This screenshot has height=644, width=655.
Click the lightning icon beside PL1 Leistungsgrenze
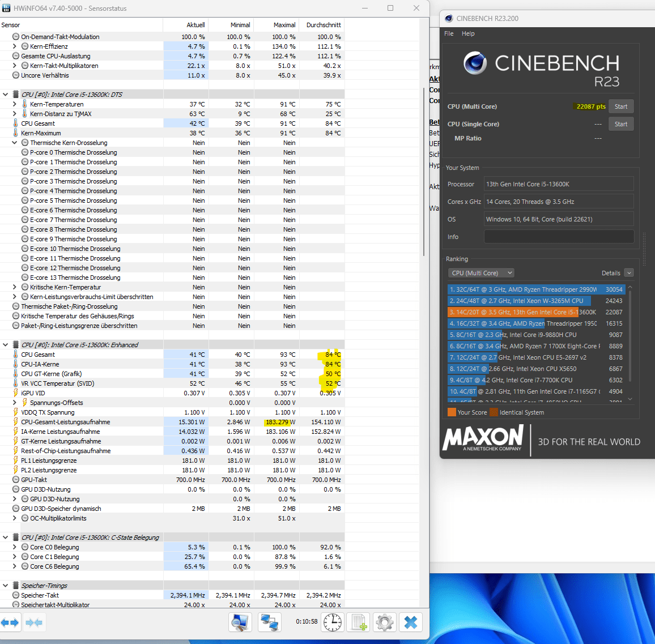click(15, 460)
